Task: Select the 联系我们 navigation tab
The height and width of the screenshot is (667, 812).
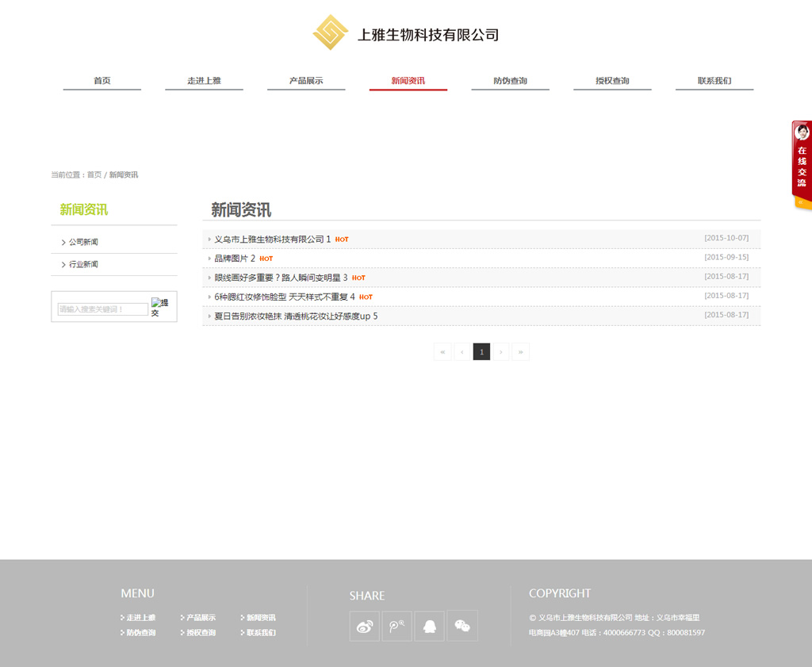Action: pos(714,81)
